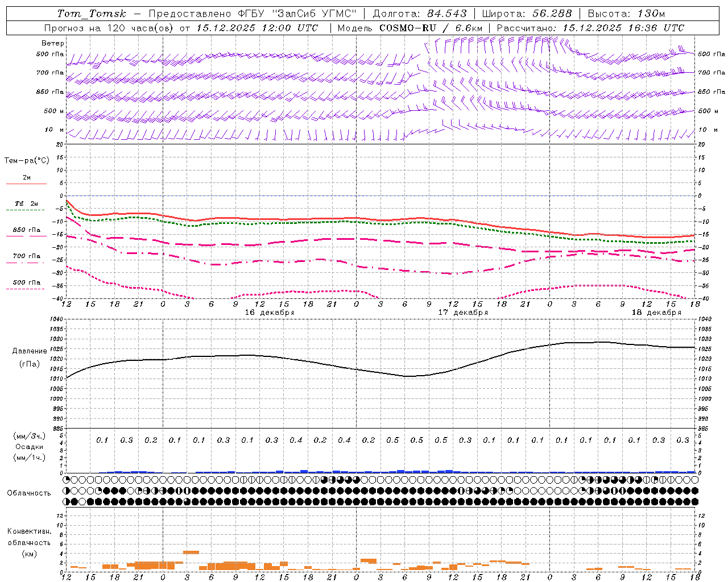Click the 'Давление' pressure chart label
728x582 pixels.
coord(30,351)
